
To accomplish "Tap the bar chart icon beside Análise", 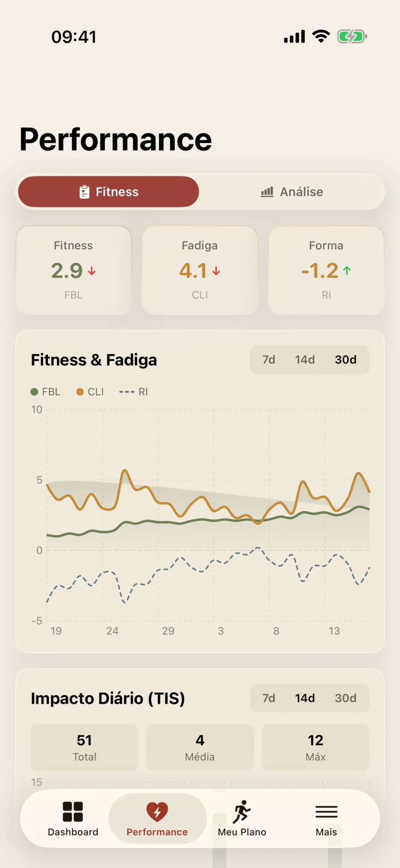I will pyautogui.click(x=267, y=192).
